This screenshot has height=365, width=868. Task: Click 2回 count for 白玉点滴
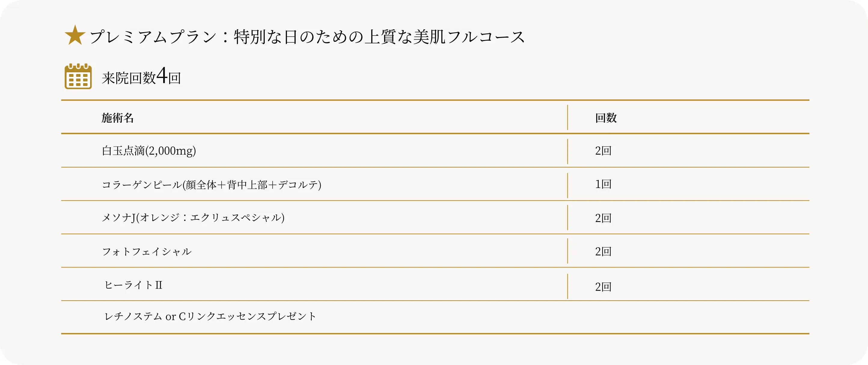click(603, 151)
